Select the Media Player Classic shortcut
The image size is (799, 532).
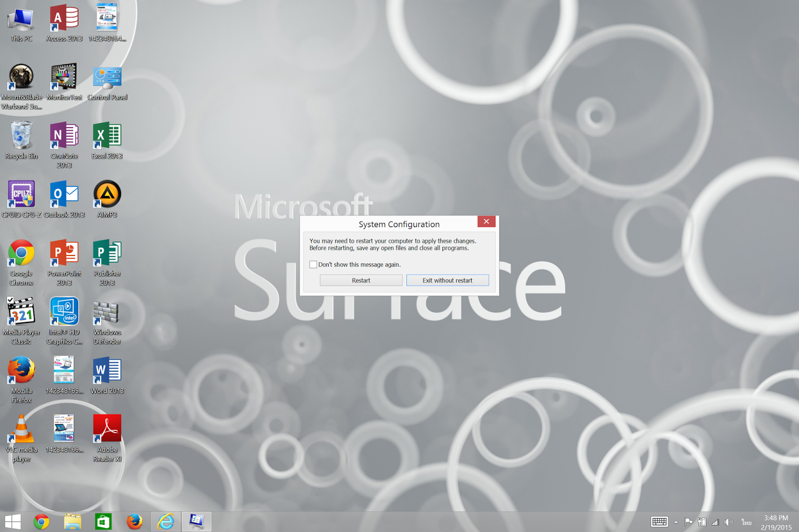coord(21,322)
